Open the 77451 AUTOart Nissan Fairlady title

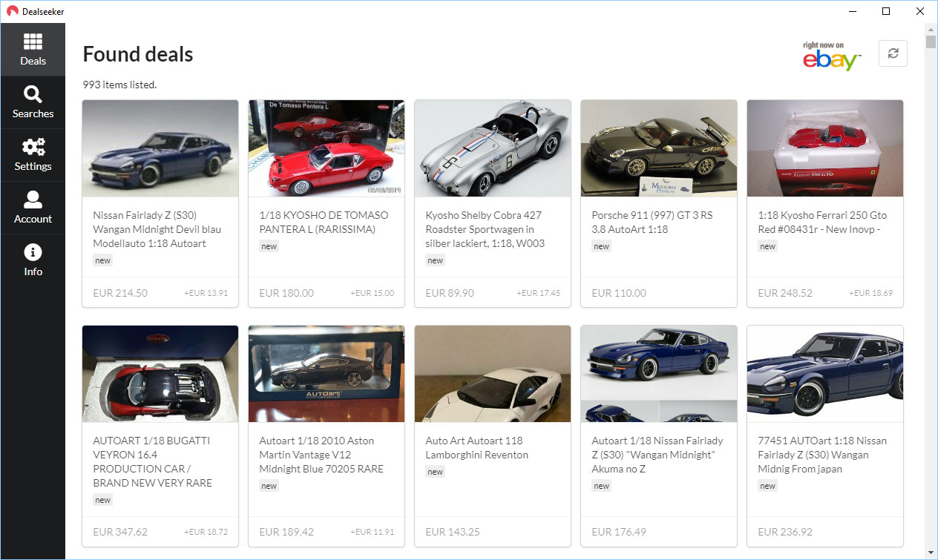point(822,455)
